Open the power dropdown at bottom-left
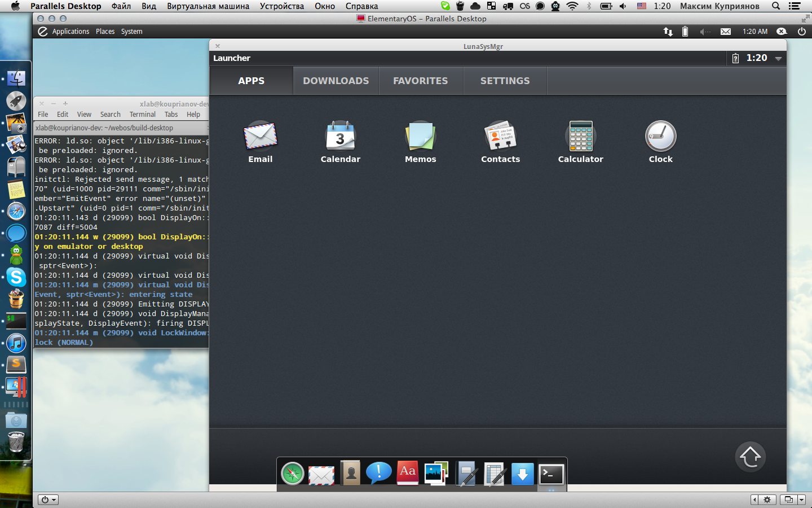This screenshot has height=508, width=812. [x=48, y=500]
